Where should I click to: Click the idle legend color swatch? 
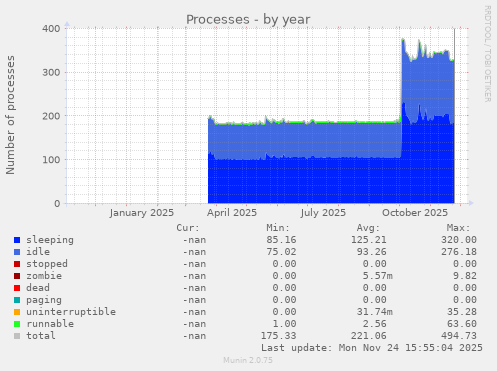[17, 252]
